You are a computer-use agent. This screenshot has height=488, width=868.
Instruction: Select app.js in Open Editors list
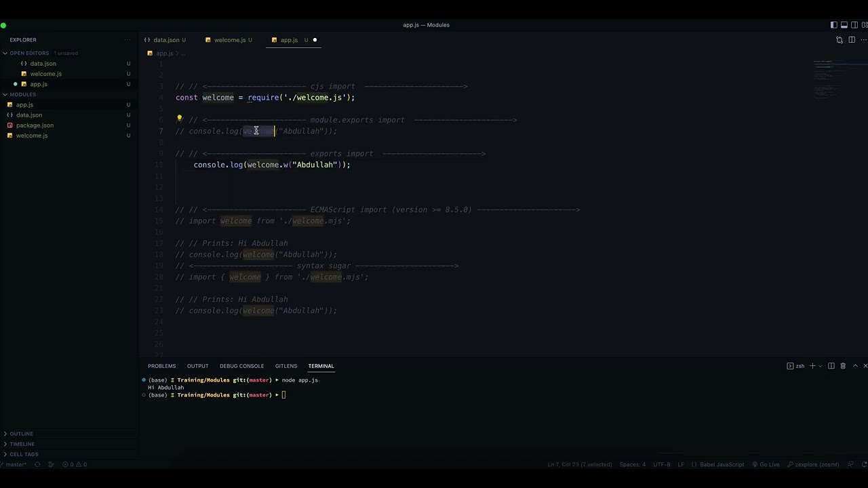click(x=68, y=84)
